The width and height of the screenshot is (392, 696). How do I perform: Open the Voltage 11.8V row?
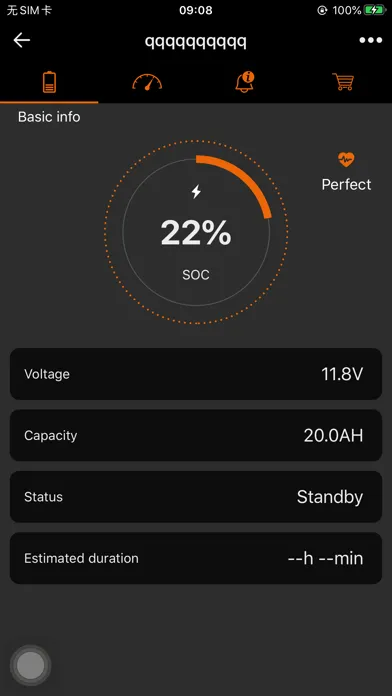196,374
